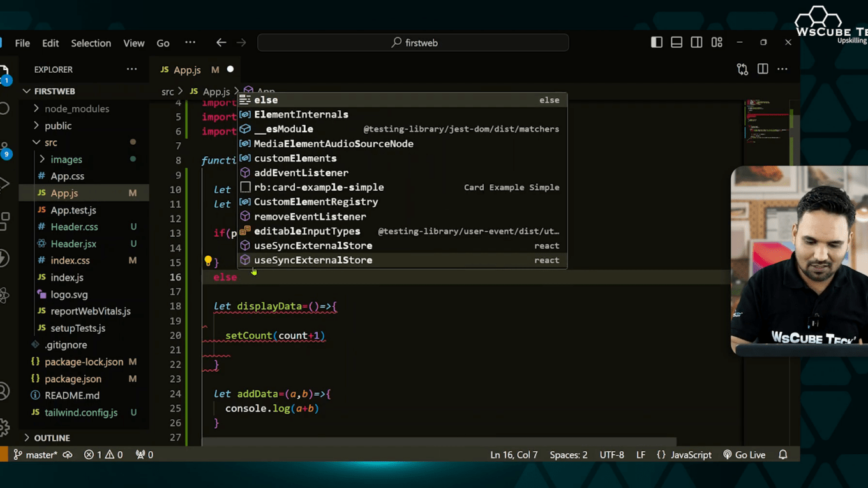Click the master branch status item
Image resolution: width=868 pixels, height=488 pixels.
(x=36, y=455)
